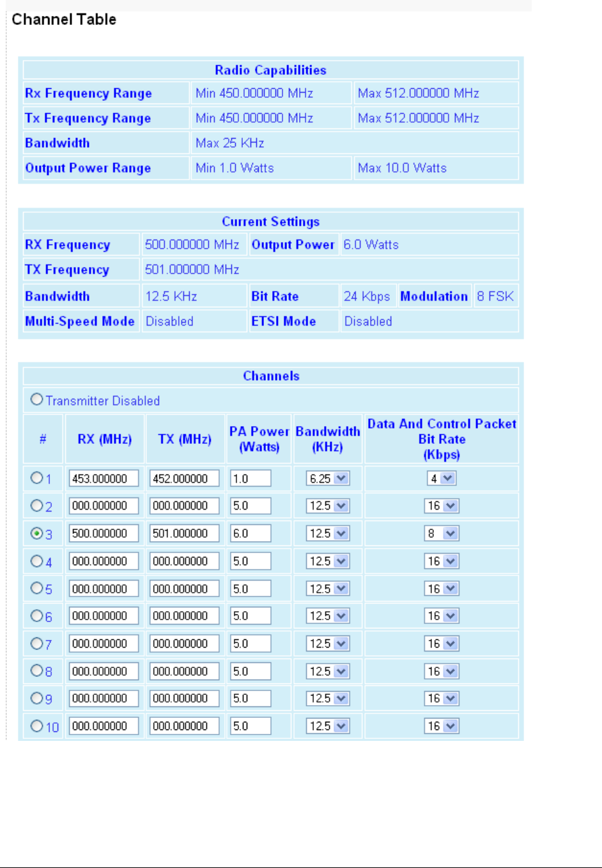
Task: Click channel 1 PA Power field 1.0
Action: tap(251, 478)
